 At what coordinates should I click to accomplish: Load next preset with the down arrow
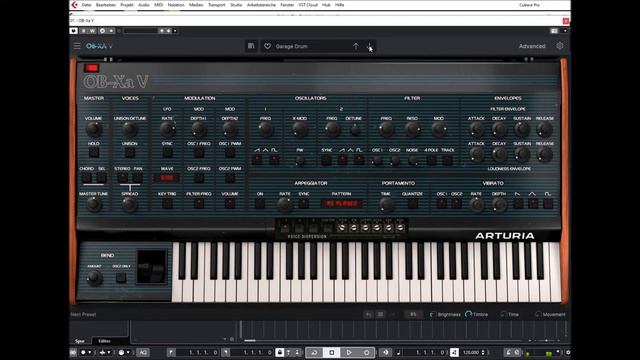tap(369, 47)
